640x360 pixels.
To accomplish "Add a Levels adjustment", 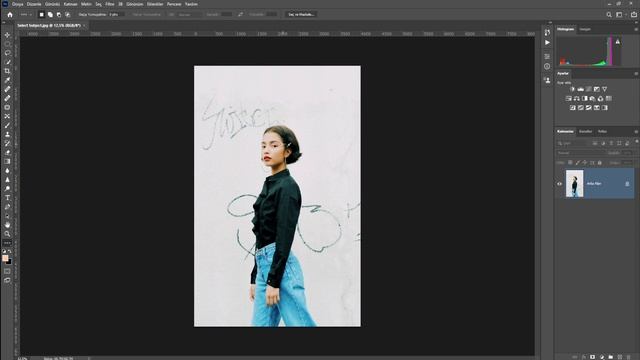I will [x=580, y=89].
